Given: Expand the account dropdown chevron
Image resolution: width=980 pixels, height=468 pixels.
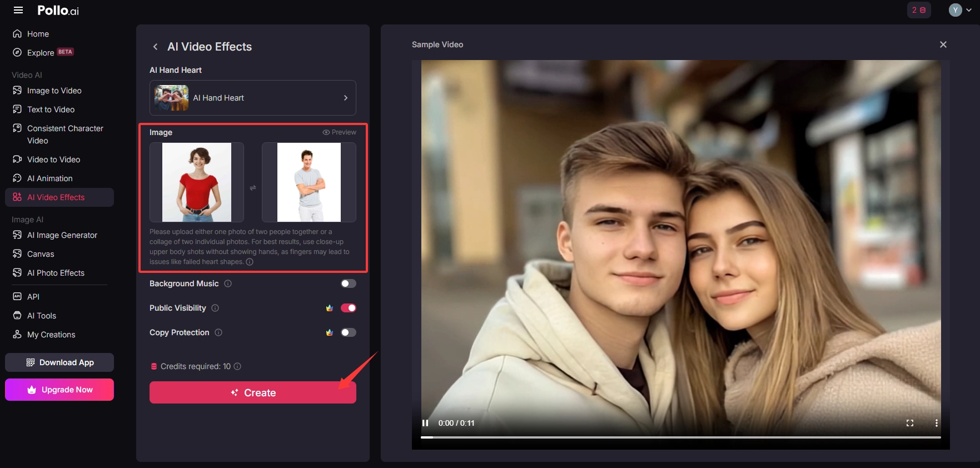Looking at the screenshot, I should pos(969,10).
